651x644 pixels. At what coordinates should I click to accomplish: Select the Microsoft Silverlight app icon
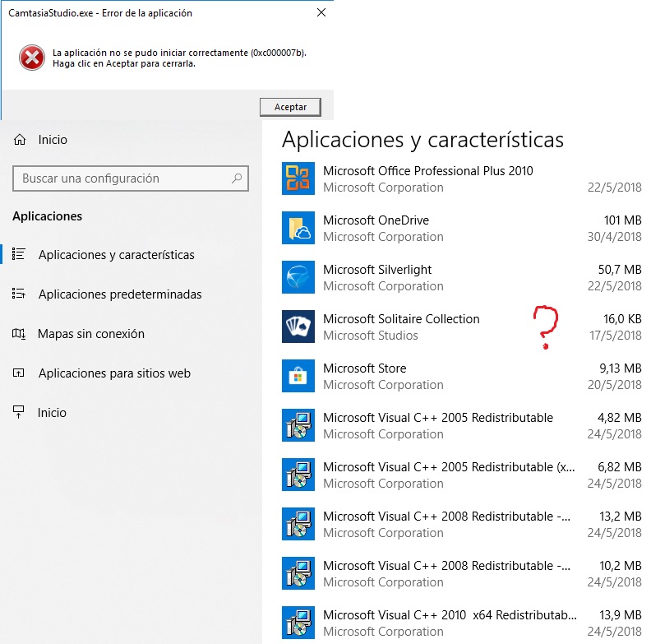tap(298, 277)
